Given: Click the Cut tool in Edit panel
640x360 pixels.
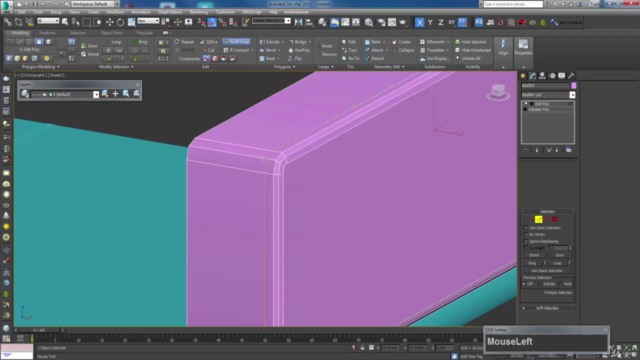Looking at the screenshot, I should [209, 50].
